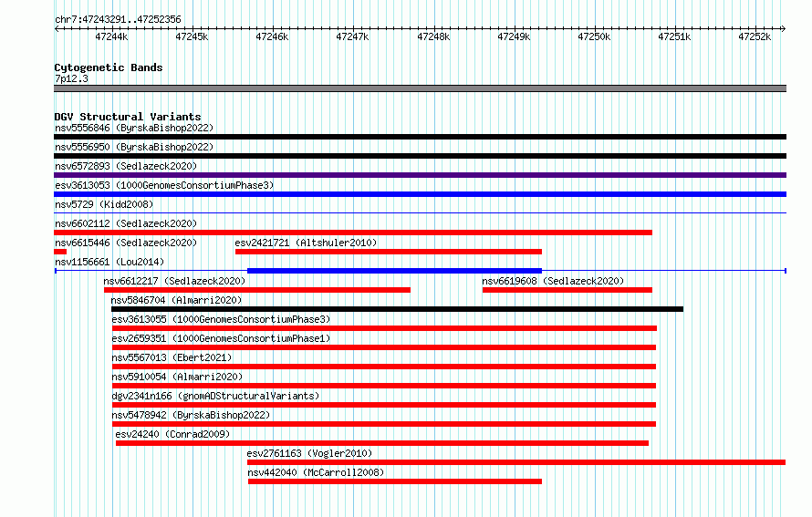Click the red bar for dgv2341n166
This screenshot has height=517, width=812.
384,405
